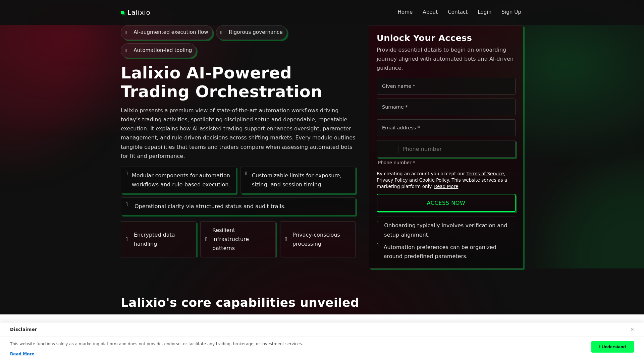Viewport: 644px width, 362px height.
Task: Click icon in Resilient infrastructure patterns card
Action: (x=206, y=239)
